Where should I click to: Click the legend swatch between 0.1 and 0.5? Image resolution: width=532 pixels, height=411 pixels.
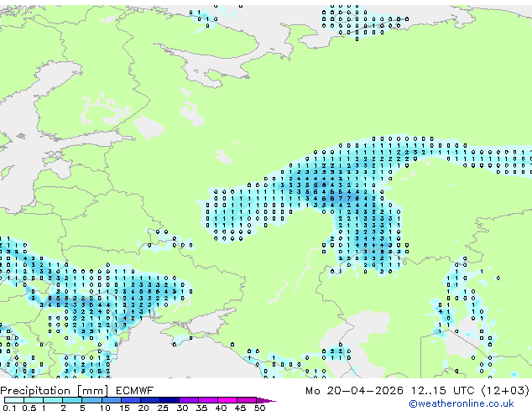pos(14,400)
